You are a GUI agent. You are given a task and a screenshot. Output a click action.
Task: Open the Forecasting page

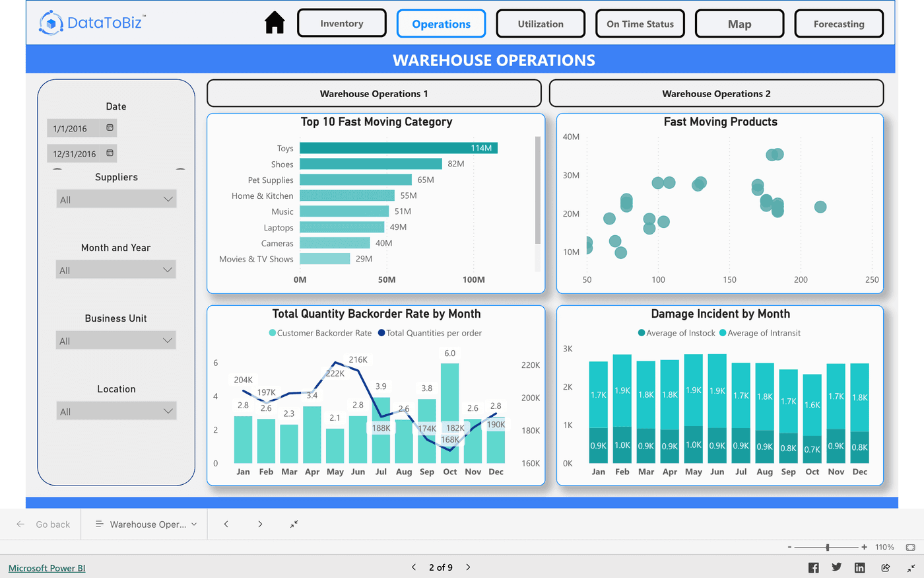839,22
